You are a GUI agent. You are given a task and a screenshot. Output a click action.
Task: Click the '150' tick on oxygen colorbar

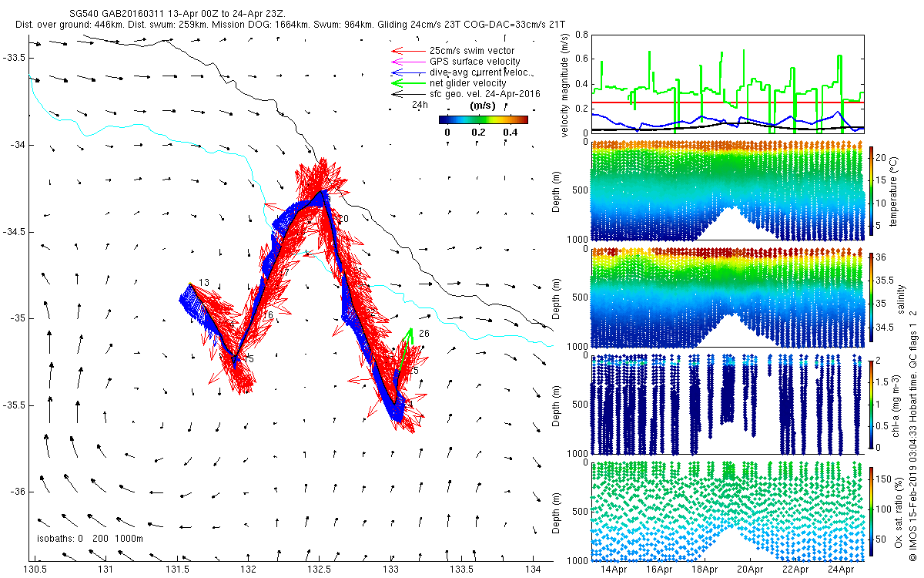(x=885, y=480)
